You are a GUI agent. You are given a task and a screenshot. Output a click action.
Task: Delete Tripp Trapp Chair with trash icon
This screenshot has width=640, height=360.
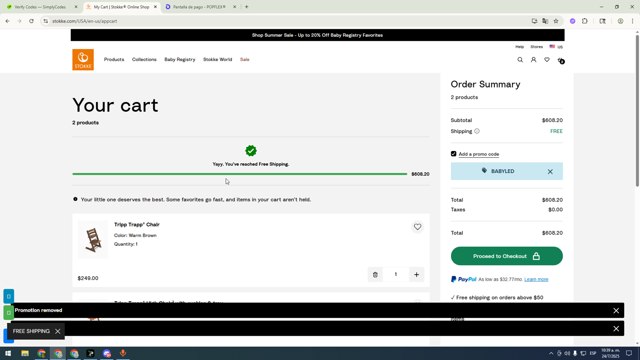tap(375, 275)
